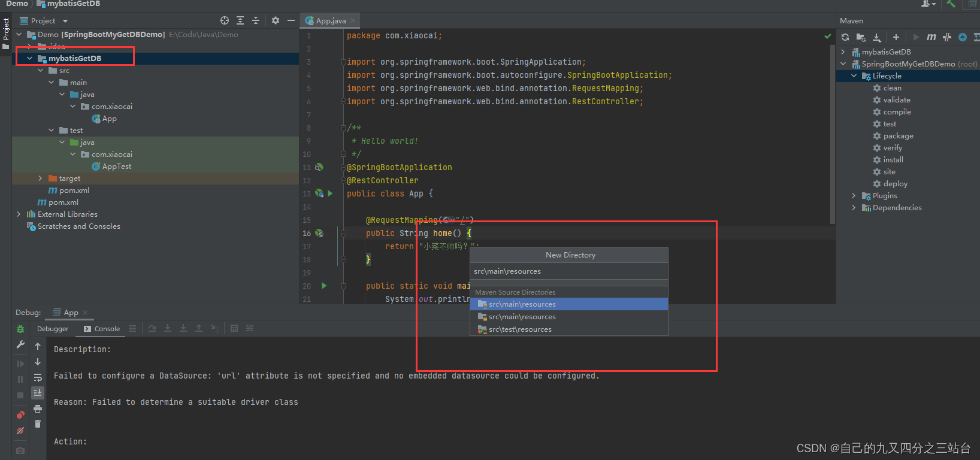Viewport: 980px width, 460px height.
Task: Stop the debug session
Action: (20, 395)
